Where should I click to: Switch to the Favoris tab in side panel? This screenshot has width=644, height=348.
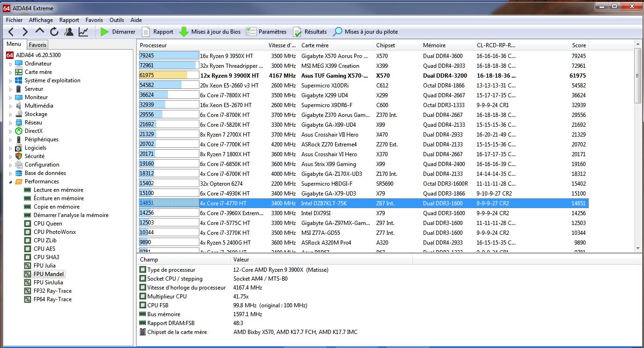[37, 45]
